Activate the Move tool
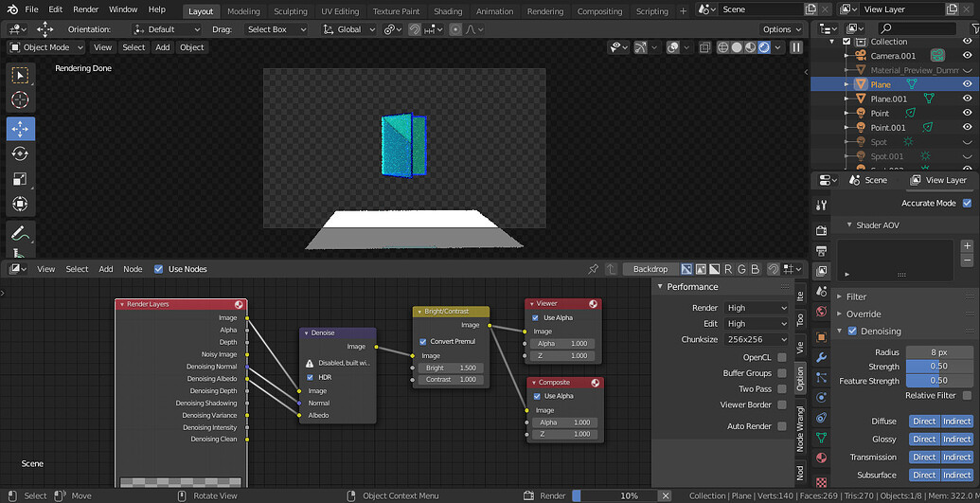Screen dimensions: 980x503 coord(21,128)
